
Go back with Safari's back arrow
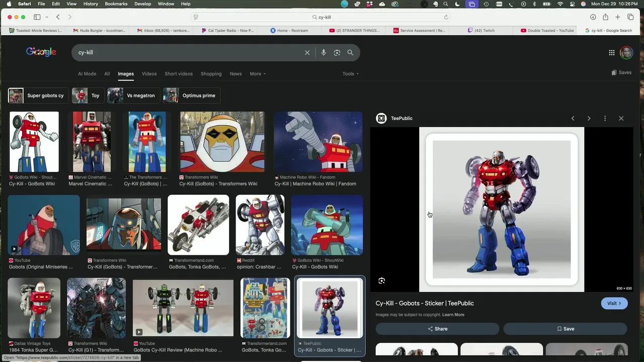pyautogui.click(x=58, y=17)
